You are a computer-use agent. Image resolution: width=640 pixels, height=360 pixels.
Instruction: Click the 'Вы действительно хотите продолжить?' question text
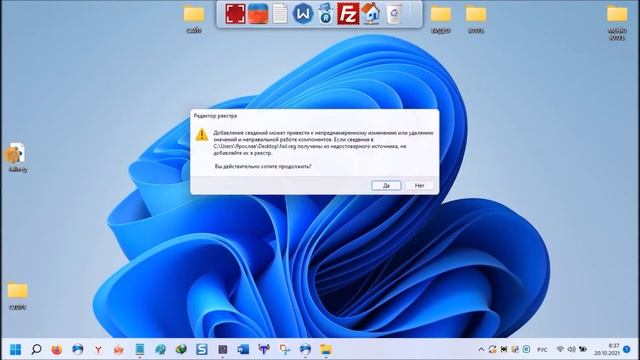pos(263,166)
